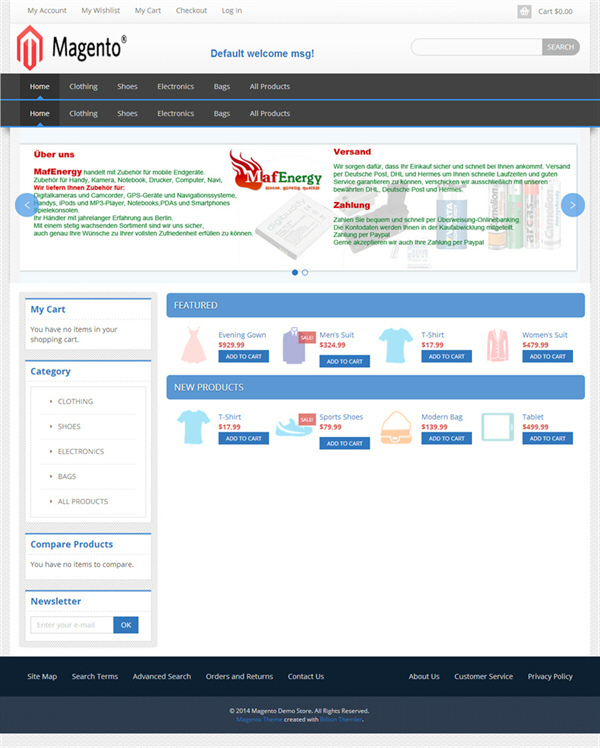The image size is (600, 748).
Task: Go to previous slide with left arrow
Action: (27, 205)
